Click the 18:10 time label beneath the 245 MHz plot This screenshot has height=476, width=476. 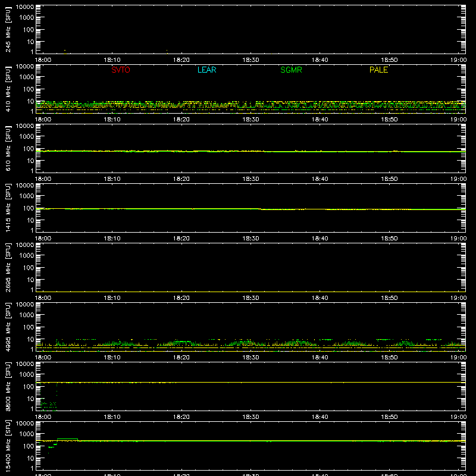click(112, 60)
